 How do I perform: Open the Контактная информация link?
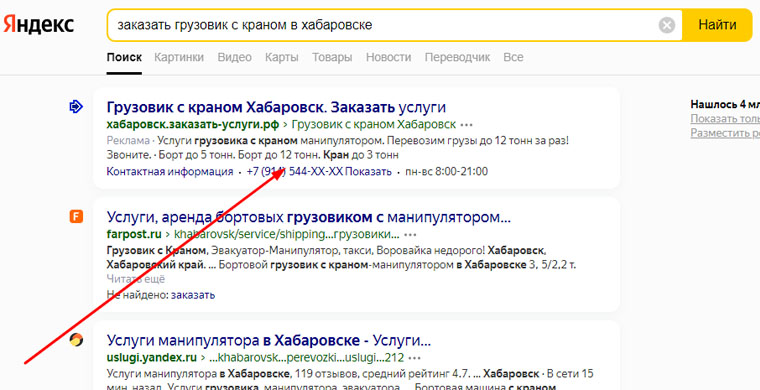[x=170, y=172]
